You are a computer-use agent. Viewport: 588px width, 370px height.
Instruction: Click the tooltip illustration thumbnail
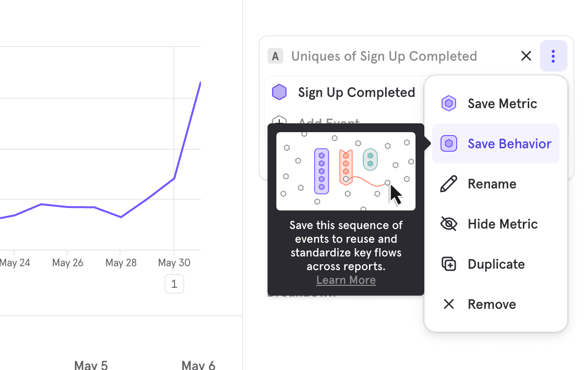click(x=346, y=171)
